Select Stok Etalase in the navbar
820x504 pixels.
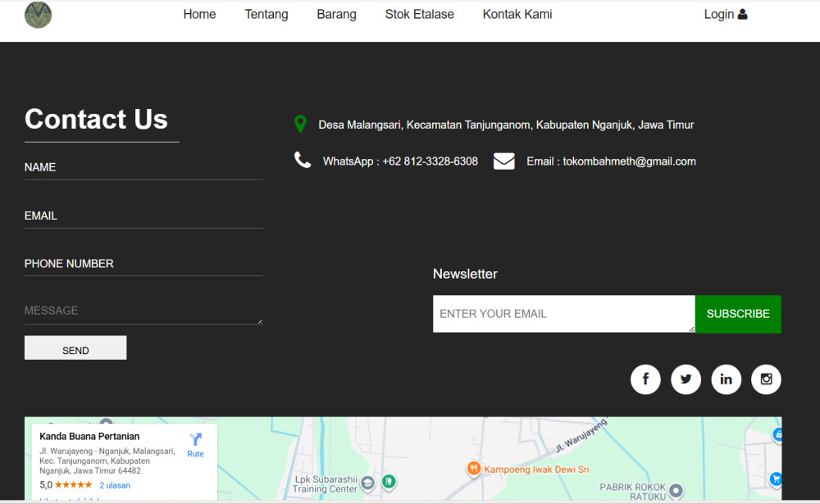click(419, 14)
